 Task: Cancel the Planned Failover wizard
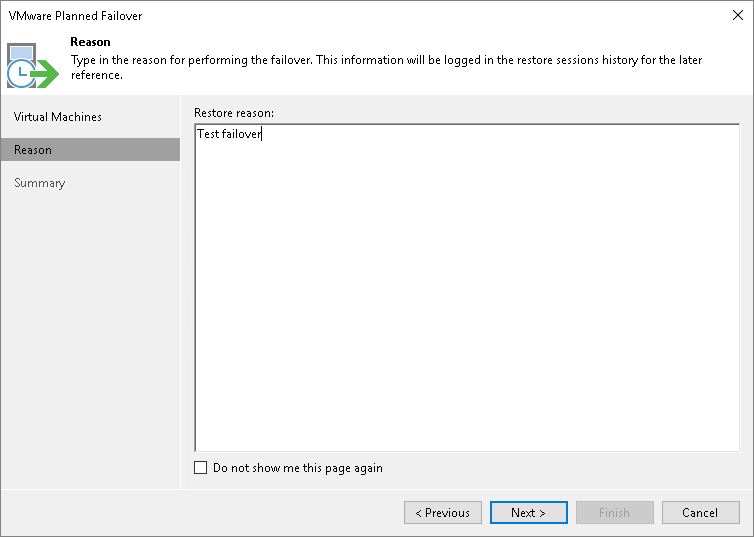click(701, 512)
